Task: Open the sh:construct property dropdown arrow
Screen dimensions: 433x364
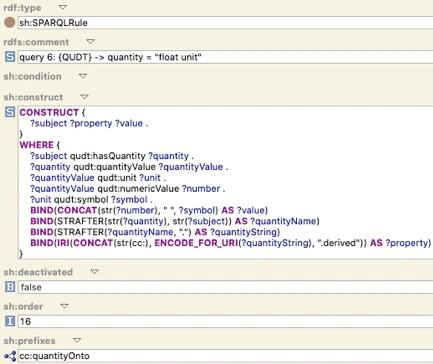Action: point(85,97)
